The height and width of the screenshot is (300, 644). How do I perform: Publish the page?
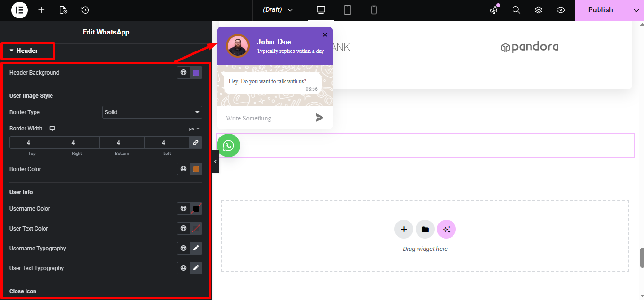pos(600,10)
